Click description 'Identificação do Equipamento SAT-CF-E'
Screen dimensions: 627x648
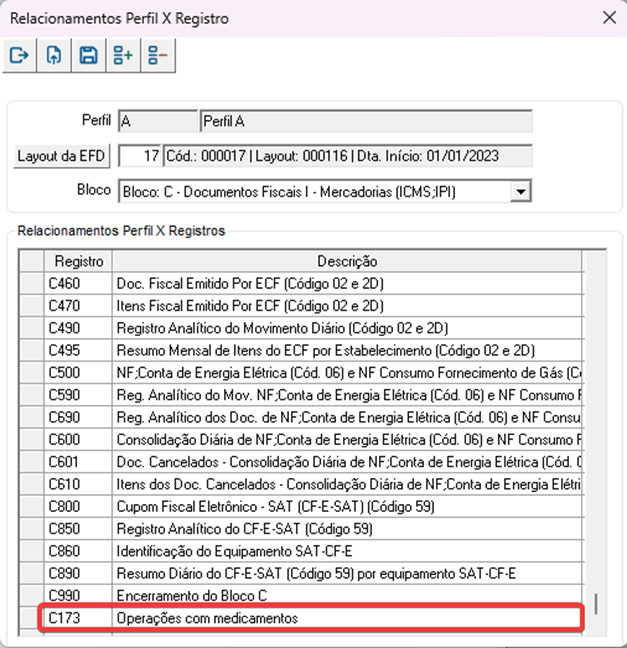[234, 551]
